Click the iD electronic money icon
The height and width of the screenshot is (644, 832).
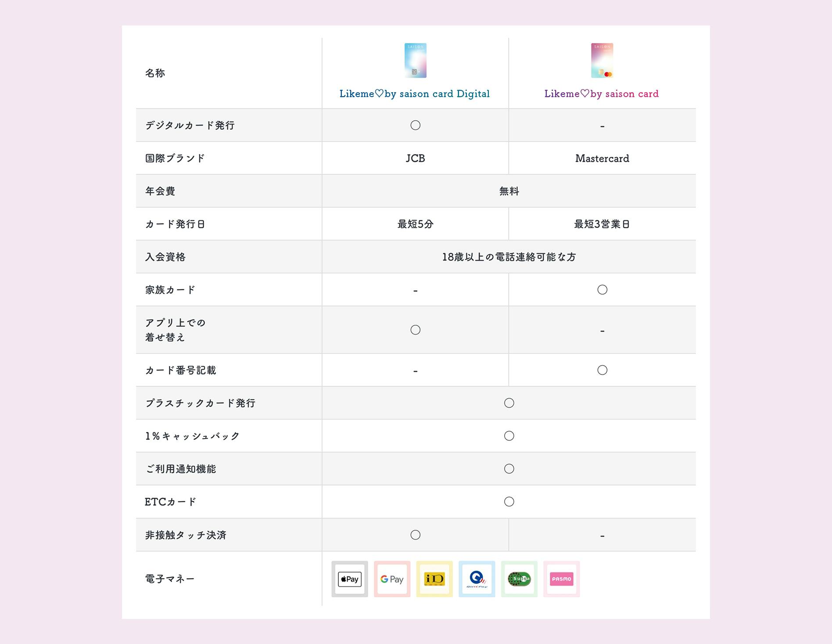pyautogui.click(x=434, y=579)
